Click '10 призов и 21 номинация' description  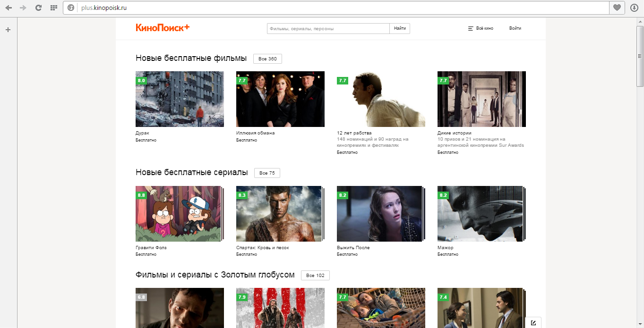(481, 143)
